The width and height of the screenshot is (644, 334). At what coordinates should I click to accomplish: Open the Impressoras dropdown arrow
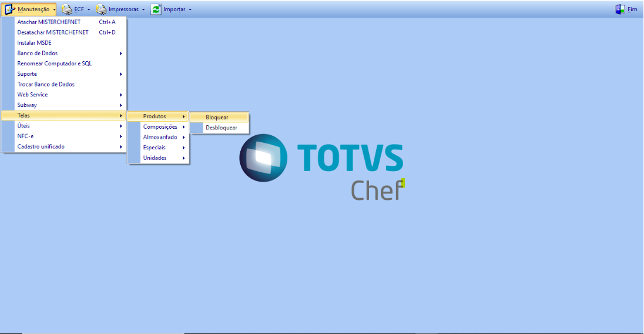coord(143,9)
